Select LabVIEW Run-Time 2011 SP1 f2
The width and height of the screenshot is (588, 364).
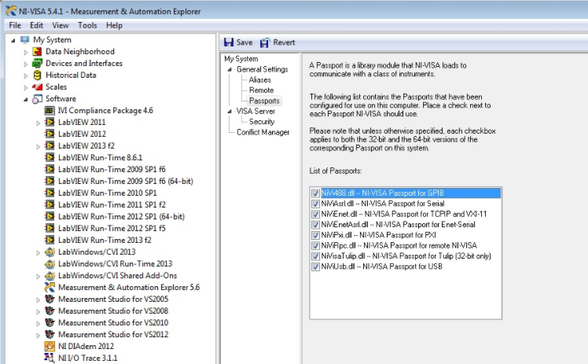(112, 204)
